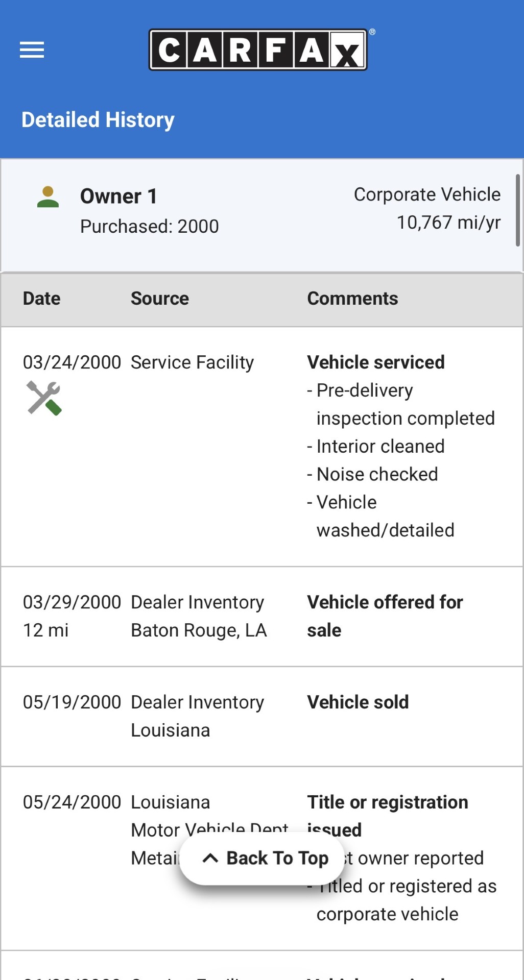The image size is (524, 980).
Task: Select the Detailed History heading
Action: 98,120
